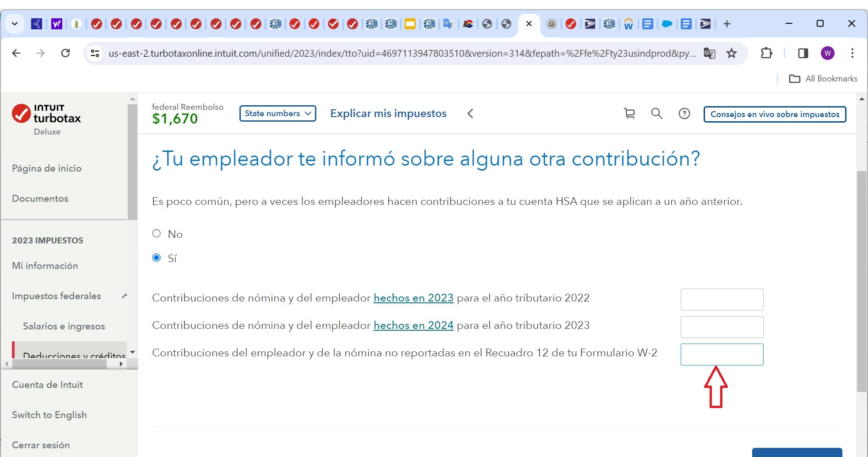Screen dimensions: 868x457
Task: Click the sidebar horizontal scrollbar thumb
Action: (x=60, y=364)
